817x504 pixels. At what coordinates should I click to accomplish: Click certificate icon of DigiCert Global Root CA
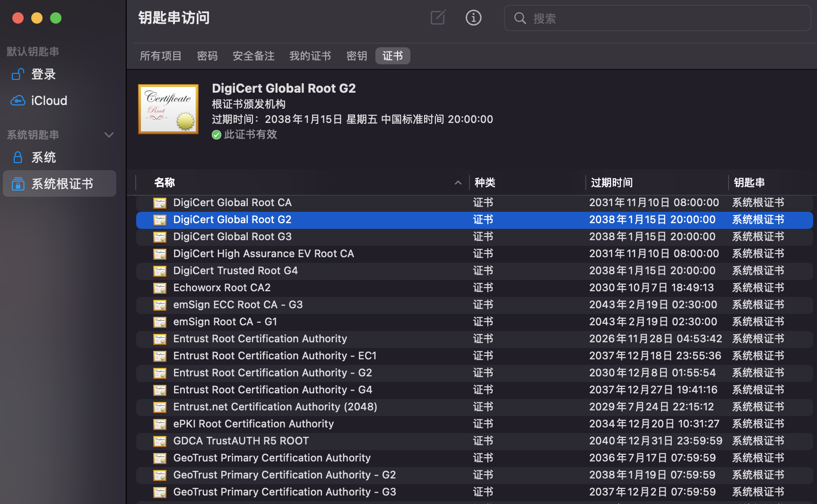coord(160,203)
